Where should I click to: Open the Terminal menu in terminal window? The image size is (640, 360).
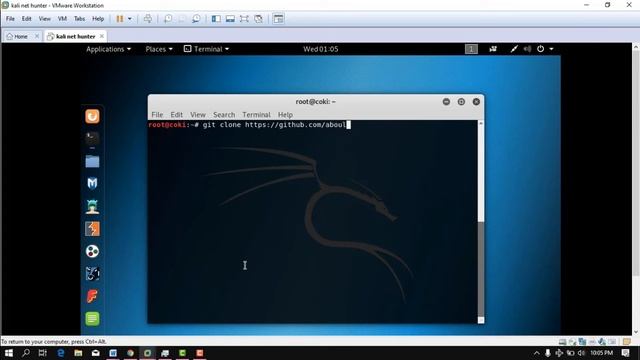256,115
